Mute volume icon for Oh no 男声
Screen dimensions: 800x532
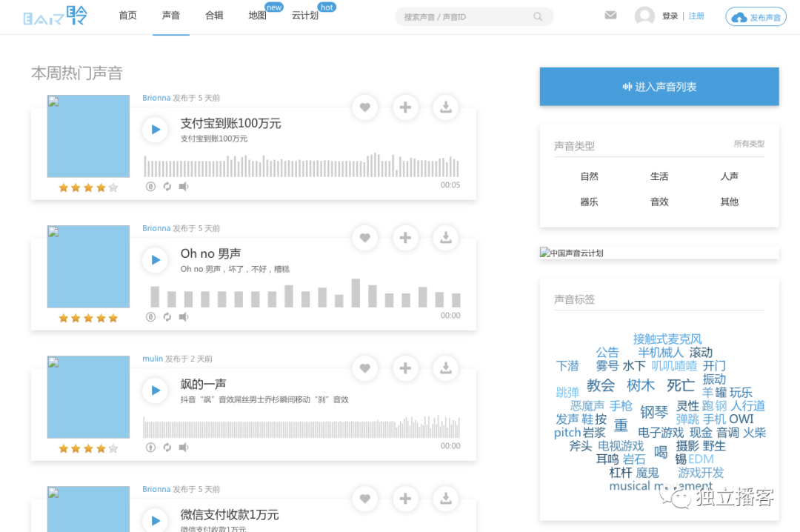click(184, 317)
